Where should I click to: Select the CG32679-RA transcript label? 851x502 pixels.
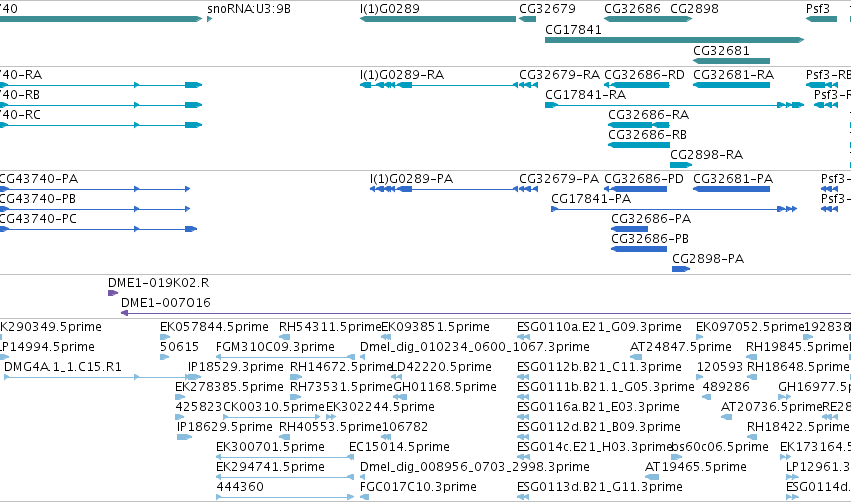pyautogui.click(x=560, y=74)
